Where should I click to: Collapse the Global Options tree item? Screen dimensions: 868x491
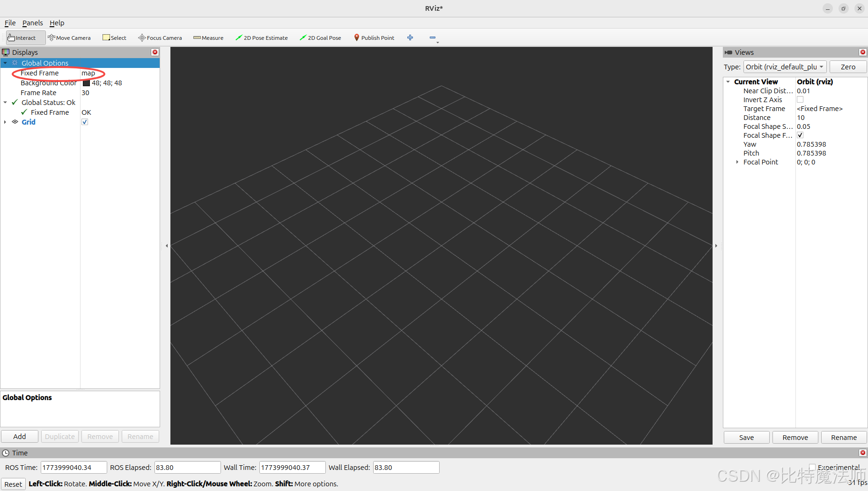5,63
